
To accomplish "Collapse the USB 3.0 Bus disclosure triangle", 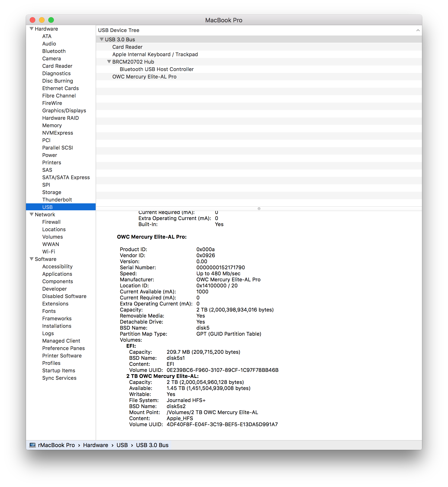I will (x=102, y=39).
